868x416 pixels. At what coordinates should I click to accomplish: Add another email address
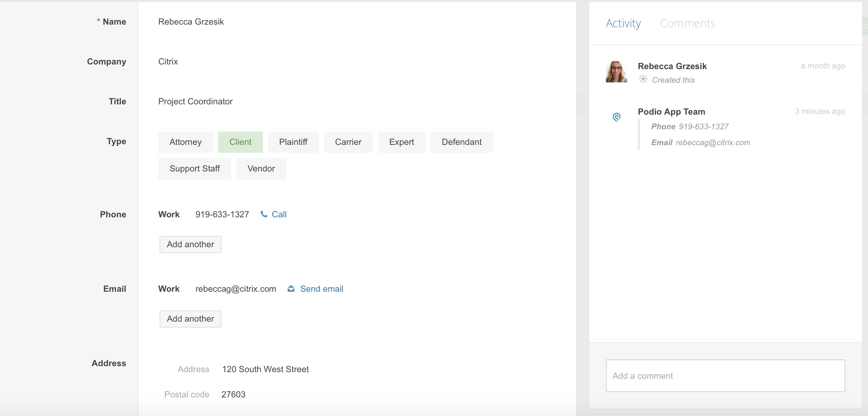point(190,319)
